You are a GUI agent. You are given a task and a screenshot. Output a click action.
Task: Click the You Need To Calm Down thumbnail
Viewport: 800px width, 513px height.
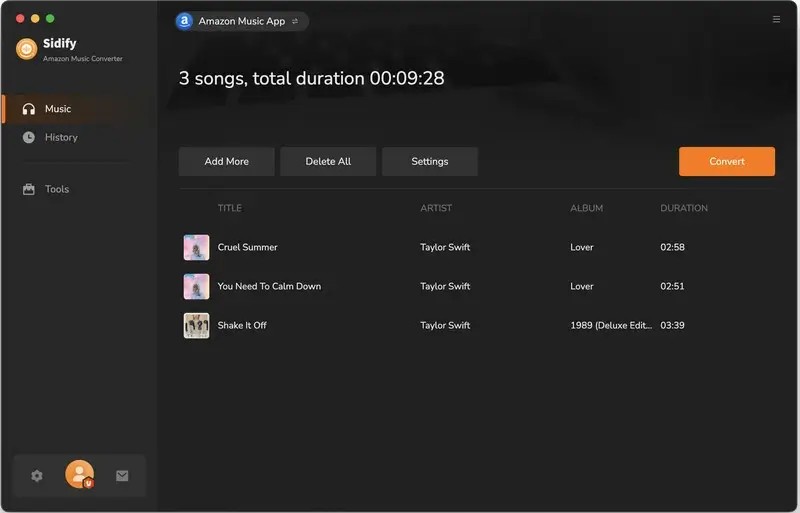196,286
